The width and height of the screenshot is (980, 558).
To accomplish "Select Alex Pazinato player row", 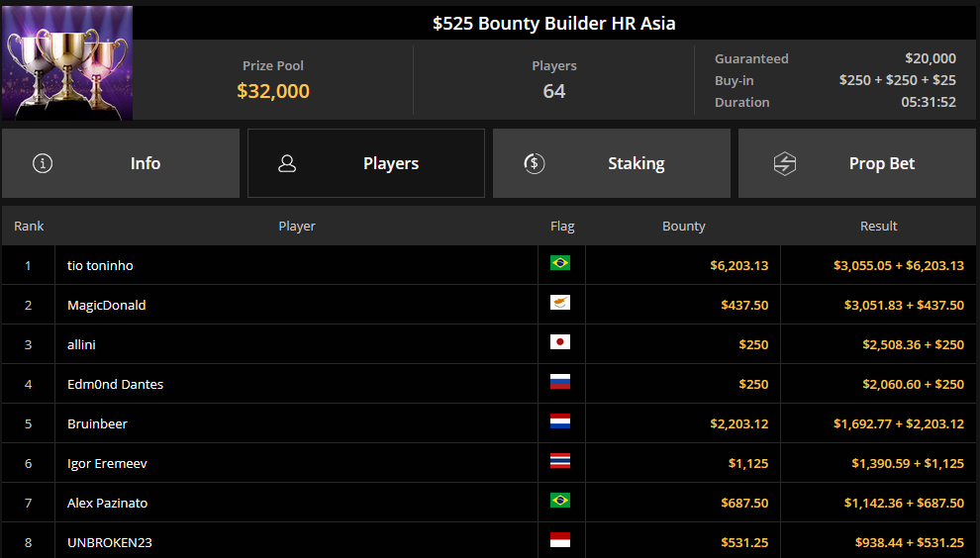I will point(489,503).
